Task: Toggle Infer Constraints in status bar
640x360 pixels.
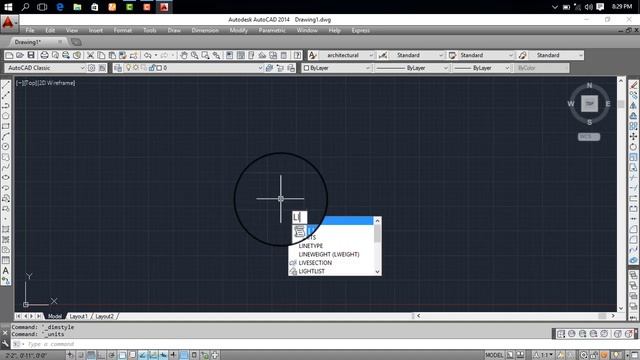Action: click(70, 355)
